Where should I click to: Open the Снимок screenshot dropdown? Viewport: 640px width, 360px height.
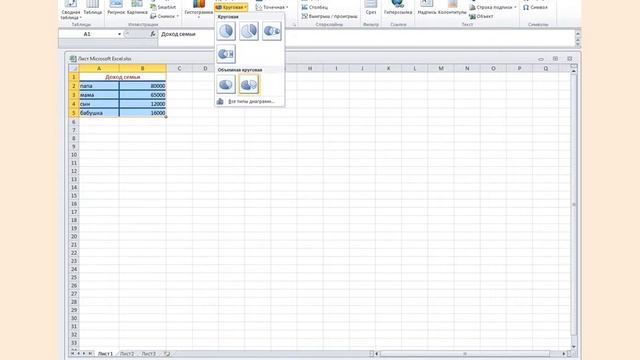point(165,16)
